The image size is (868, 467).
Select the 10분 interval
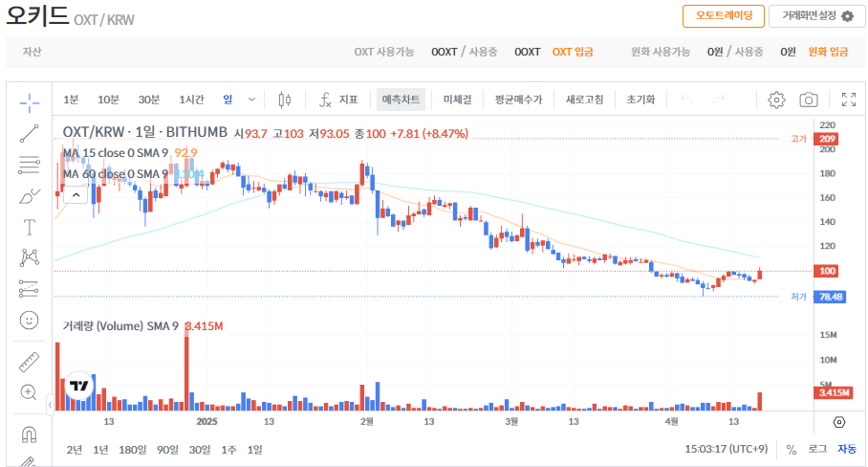pos(109,100)
